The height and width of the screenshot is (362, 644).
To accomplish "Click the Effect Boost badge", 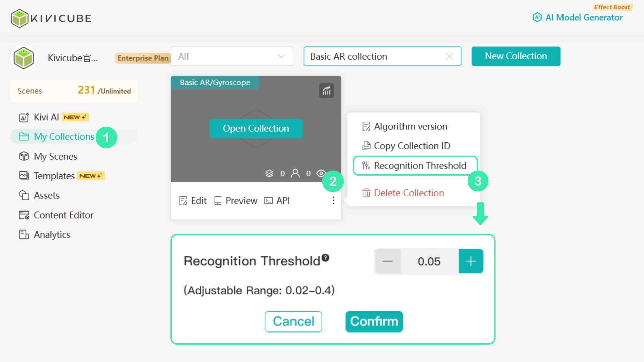I will (x=612, y=7).
